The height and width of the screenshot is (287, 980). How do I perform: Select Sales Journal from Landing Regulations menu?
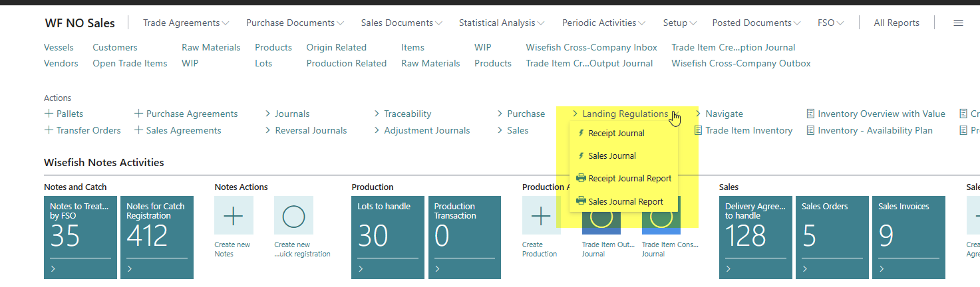(x=612, y=155)
